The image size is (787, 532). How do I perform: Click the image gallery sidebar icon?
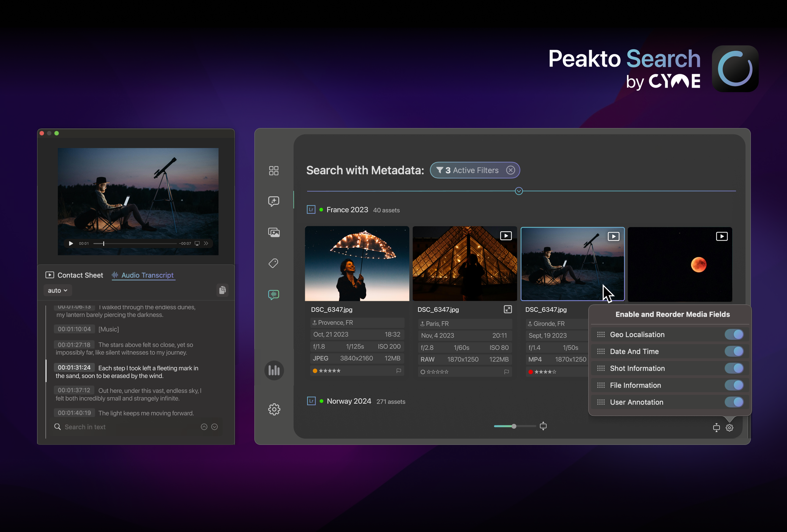coord(274,232)
